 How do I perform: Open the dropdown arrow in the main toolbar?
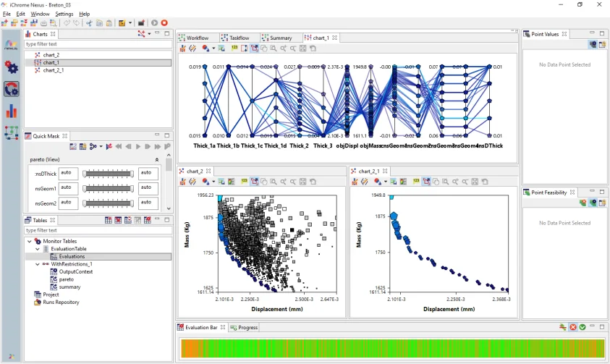pyautogui.click(x=130, y=23)
